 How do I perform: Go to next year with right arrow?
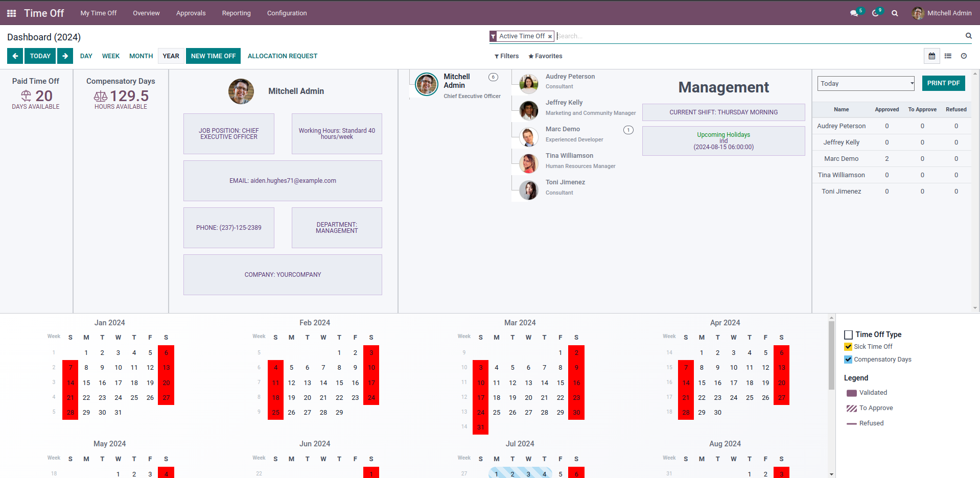click(x=65, y=56)
